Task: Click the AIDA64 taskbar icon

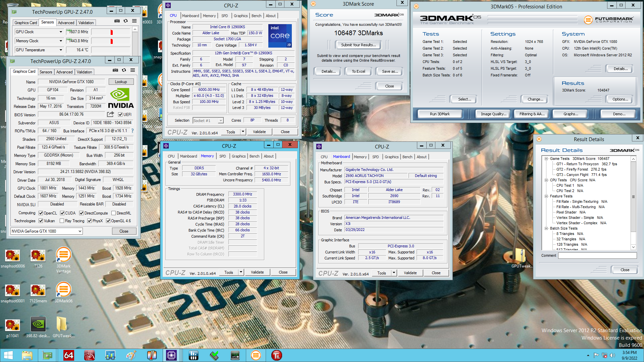Action: tap(68, 355)
